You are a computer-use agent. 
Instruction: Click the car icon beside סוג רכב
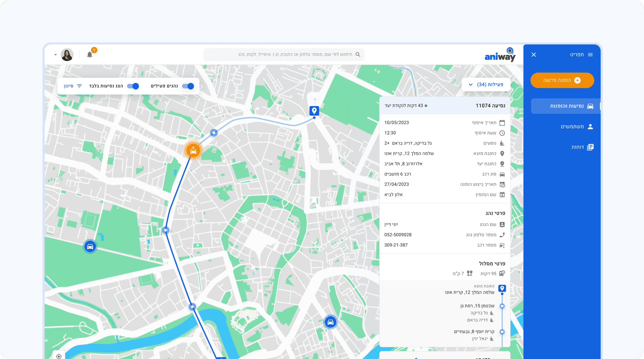(x=502, y=174)
